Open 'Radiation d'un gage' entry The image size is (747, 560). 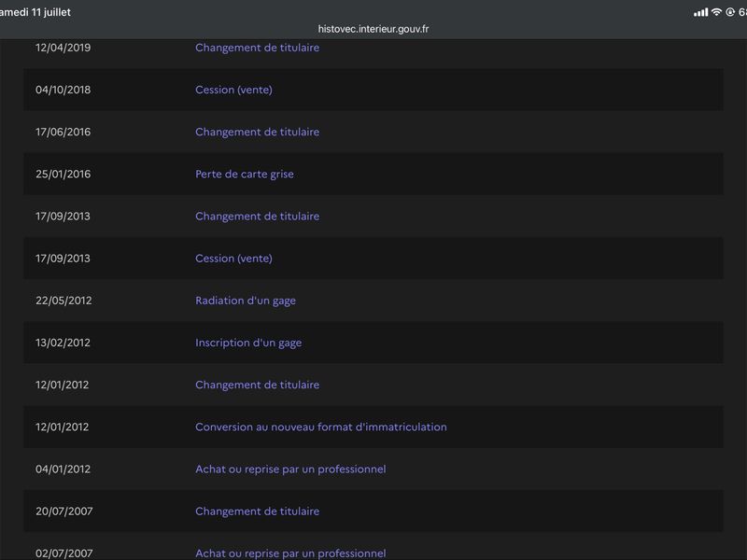pos(246,301)
